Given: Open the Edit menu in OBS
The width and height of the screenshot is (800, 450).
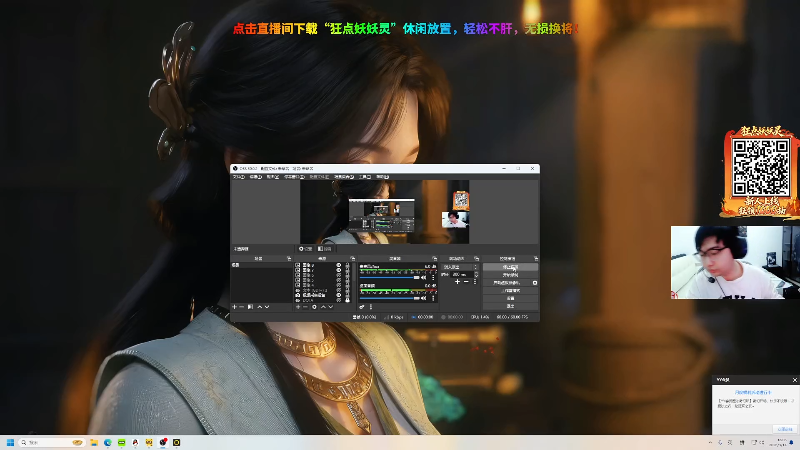Looking at the screenshot, I should click(x=256, y=177).
